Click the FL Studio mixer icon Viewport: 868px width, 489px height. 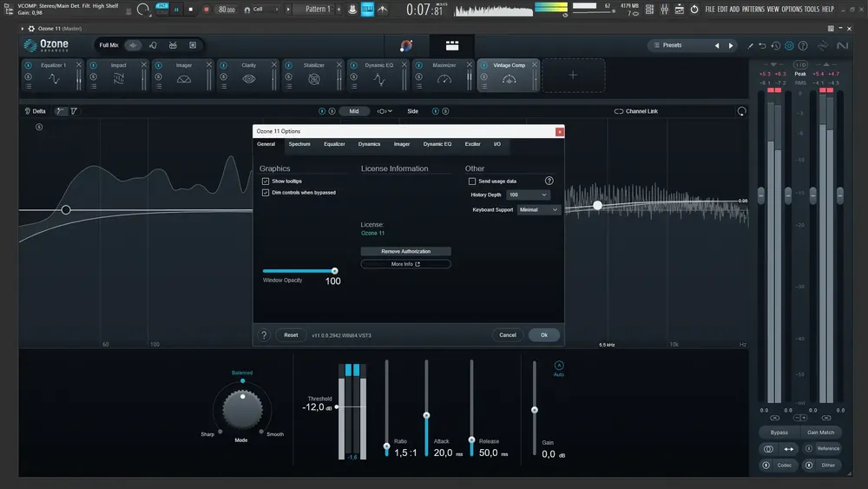pos(664,10)
